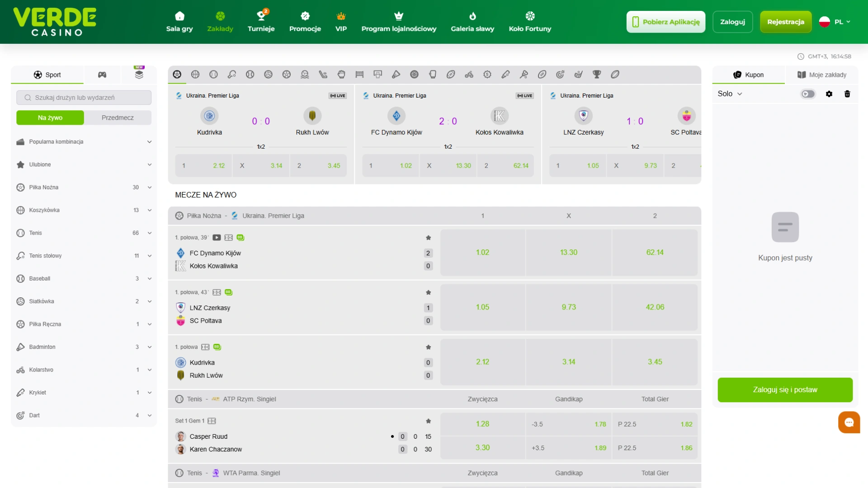Open the Kudrivka vs Rukh Lwów featured card
868x488 pixels.
(x=261, y=134)
